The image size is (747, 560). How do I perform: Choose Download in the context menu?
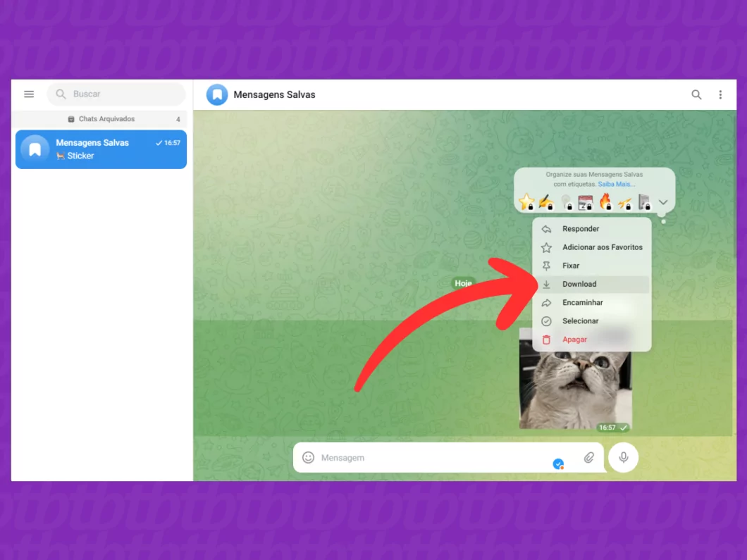click(592, 285)
